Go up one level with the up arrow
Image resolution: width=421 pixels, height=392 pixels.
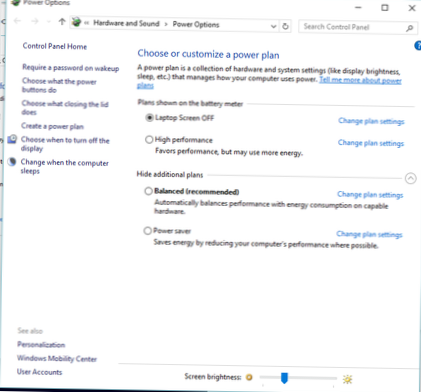(62, 22)
